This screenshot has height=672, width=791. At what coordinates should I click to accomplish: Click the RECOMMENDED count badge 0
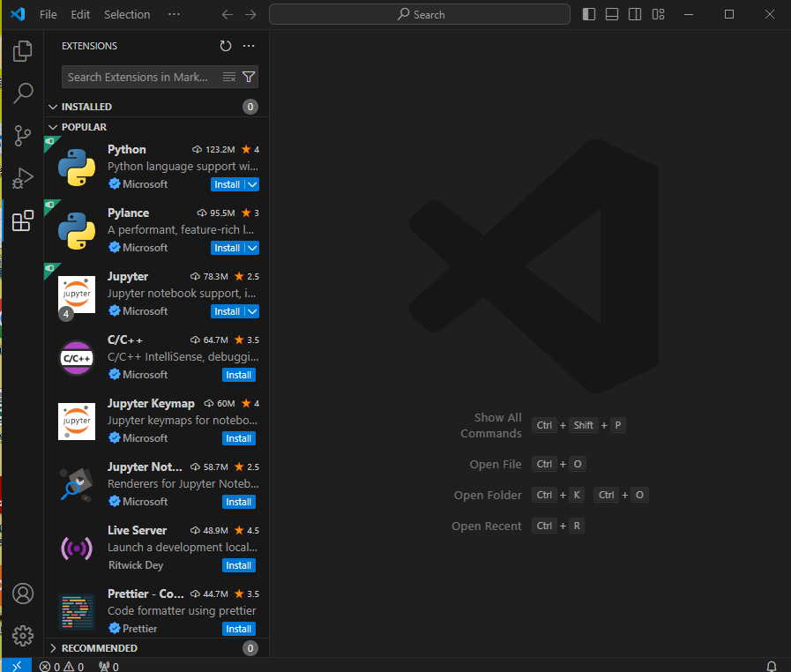click(x=250, y=648)
